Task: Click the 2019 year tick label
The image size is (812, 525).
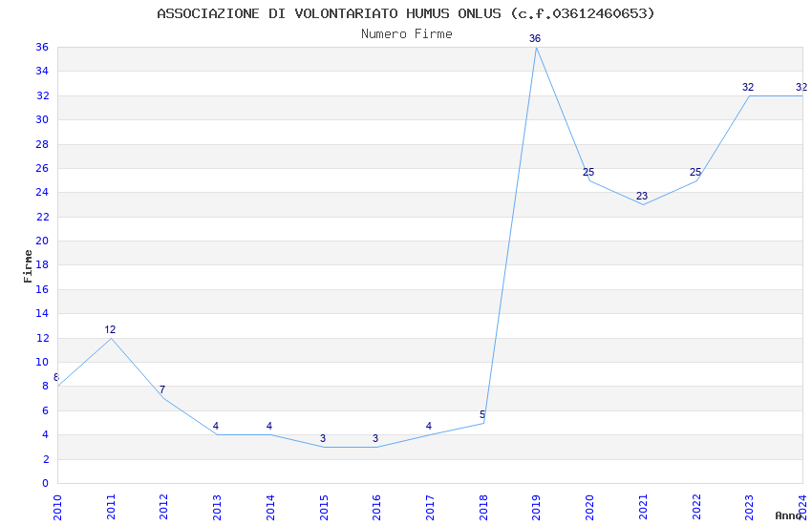Action: tap(537, 508)
